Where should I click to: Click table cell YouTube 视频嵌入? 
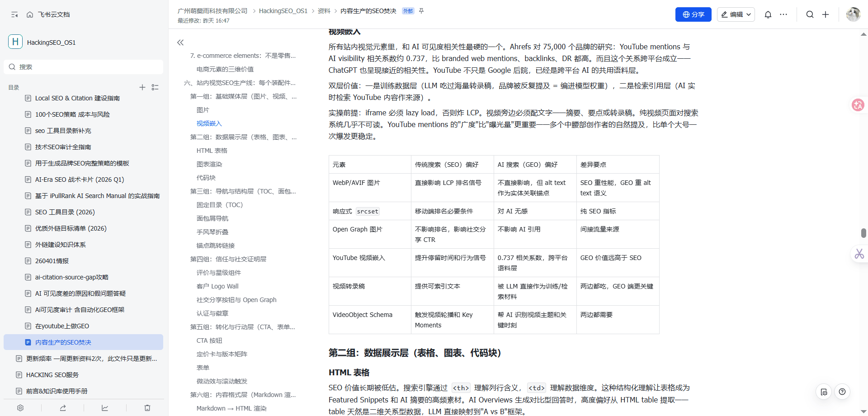(x=370, y=263)
